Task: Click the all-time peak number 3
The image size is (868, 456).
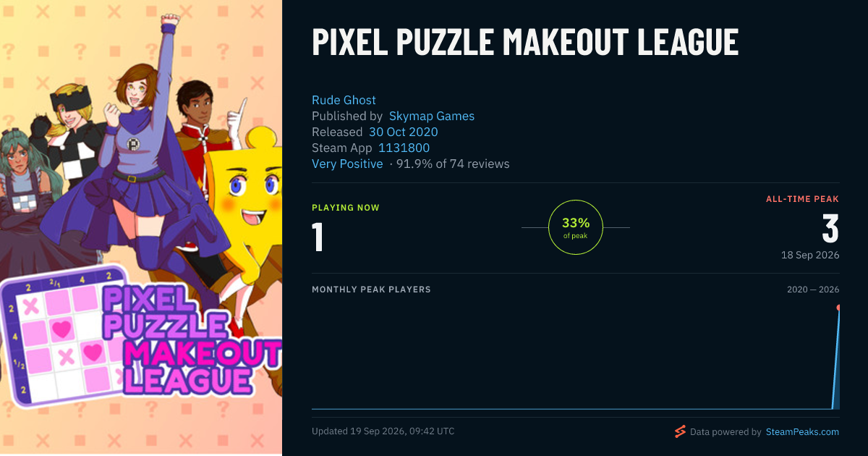Action: [x=830, y=228]
